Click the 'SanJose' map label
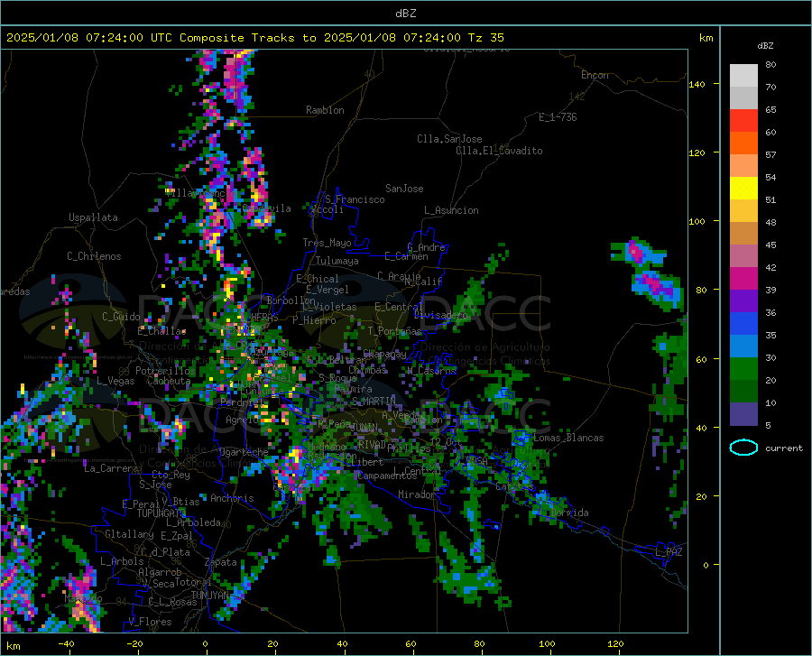Viewport: 812px width, 656px height. click(x=404, y=189)
